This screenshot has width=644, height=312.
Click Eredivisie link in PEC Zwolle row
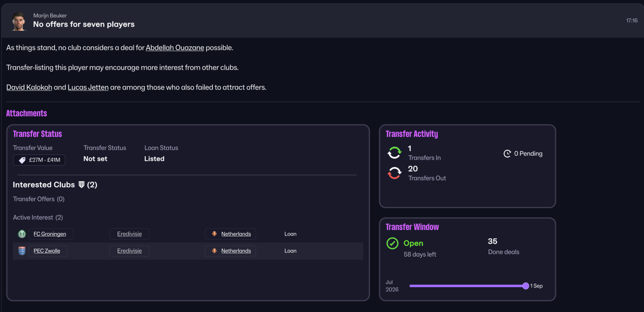[x=129, y=251]
